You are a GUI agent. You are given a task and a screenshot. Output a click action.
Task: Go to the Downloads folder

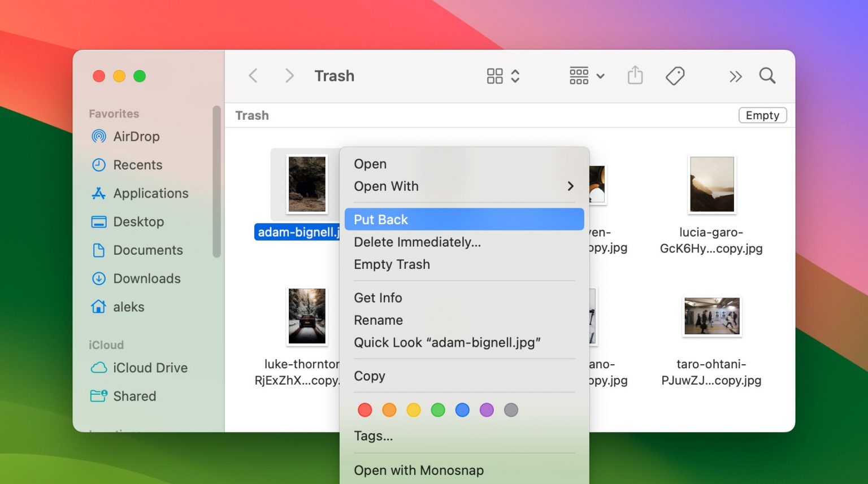click(147, 278)
